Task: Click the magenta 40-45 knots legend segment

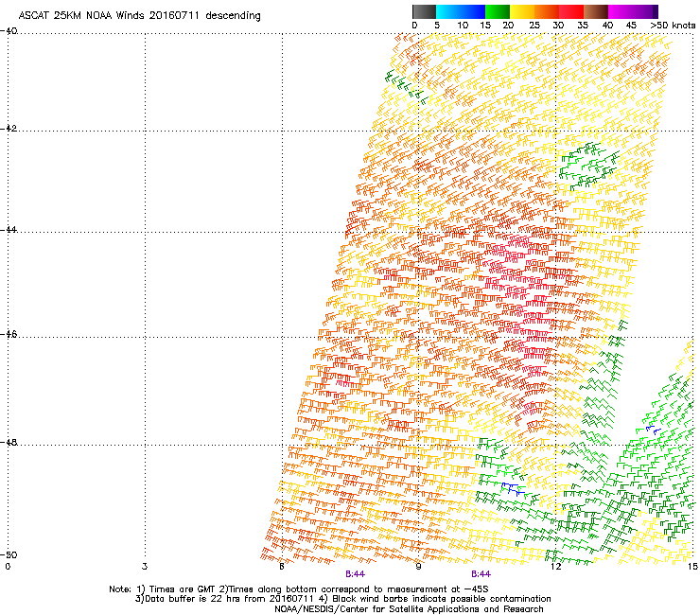Action: [621, 11]
